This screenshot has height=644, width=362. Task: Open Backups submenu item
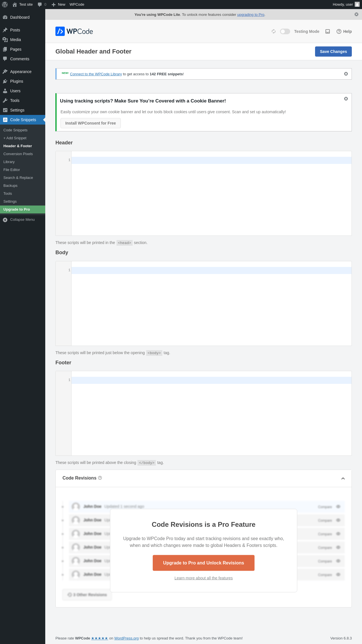[23, 186]
